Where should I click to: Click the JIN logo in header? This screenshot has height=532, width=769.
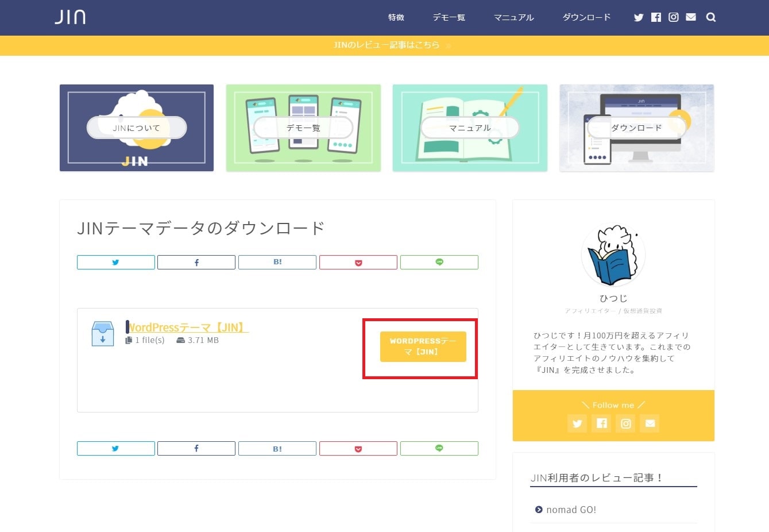[70, 17]
